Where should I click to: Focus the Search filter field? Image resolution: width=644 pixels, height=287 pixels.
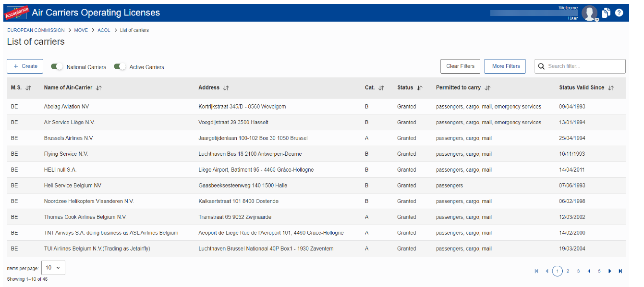coord(580,66)
